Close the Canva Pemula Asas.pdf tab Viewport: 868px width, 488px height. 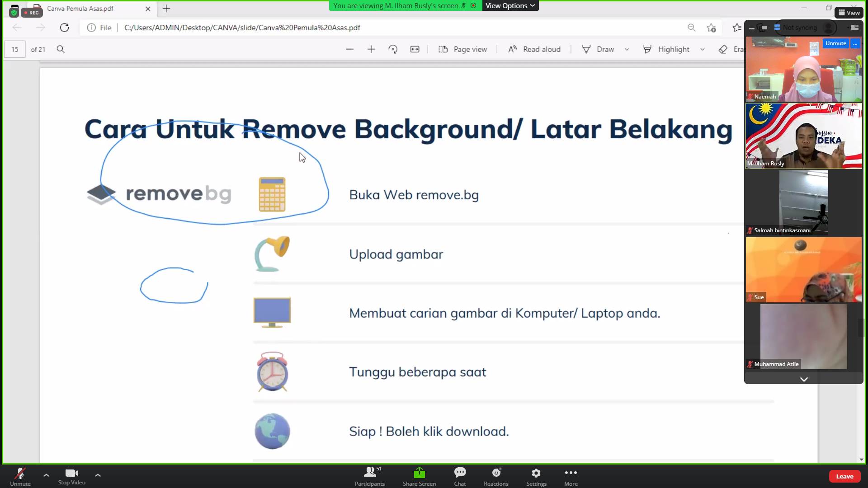[148, 9]
